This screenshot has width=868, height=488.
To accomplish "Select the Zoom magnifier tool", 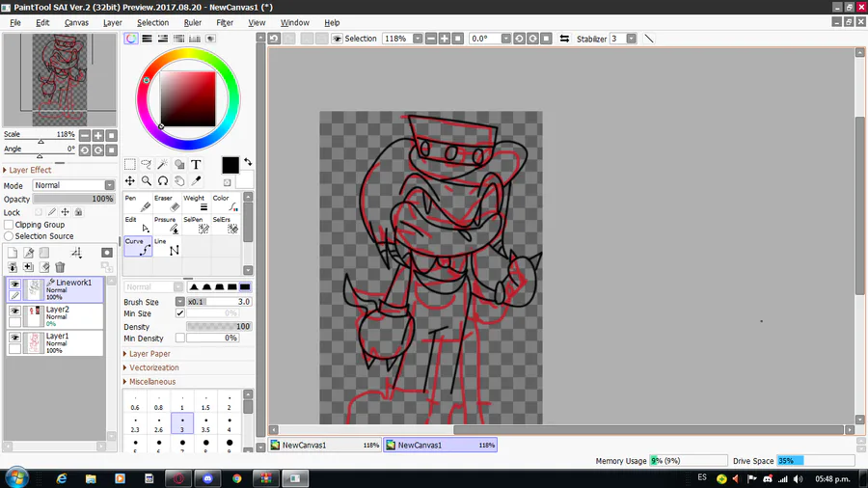I will coord(147,181).
